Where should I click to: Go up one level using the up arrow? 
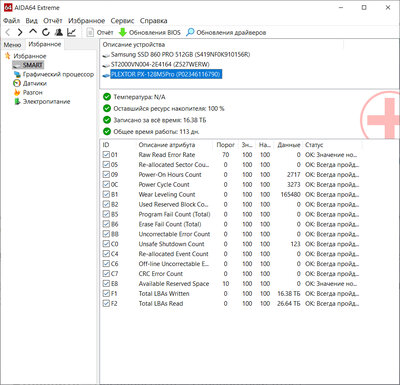[33, 32]
